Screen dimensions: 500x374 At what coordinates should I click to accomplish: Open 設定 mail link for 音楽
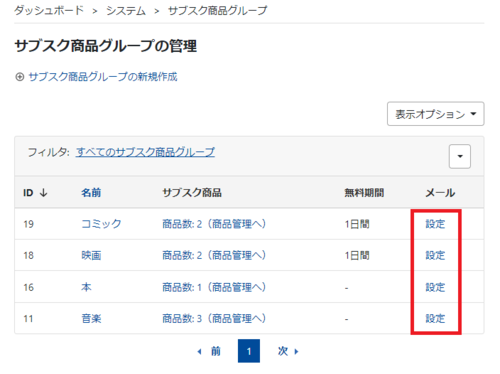pos(435,319)
